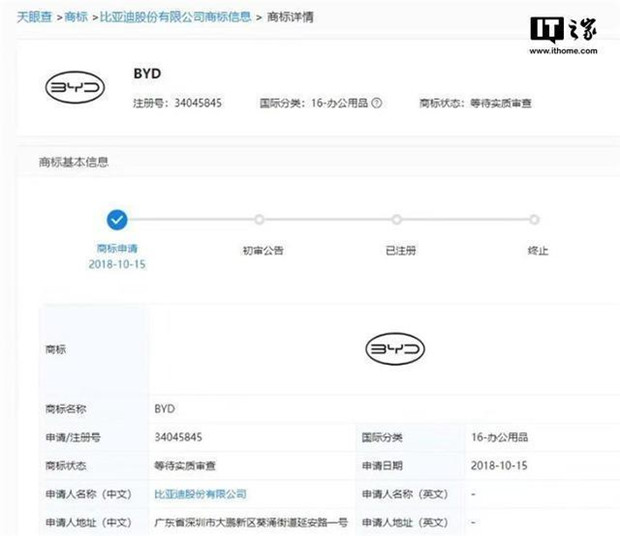
Task: Click the 商标名称 row label
Action: pyautogui.click(x=66, y=409)
